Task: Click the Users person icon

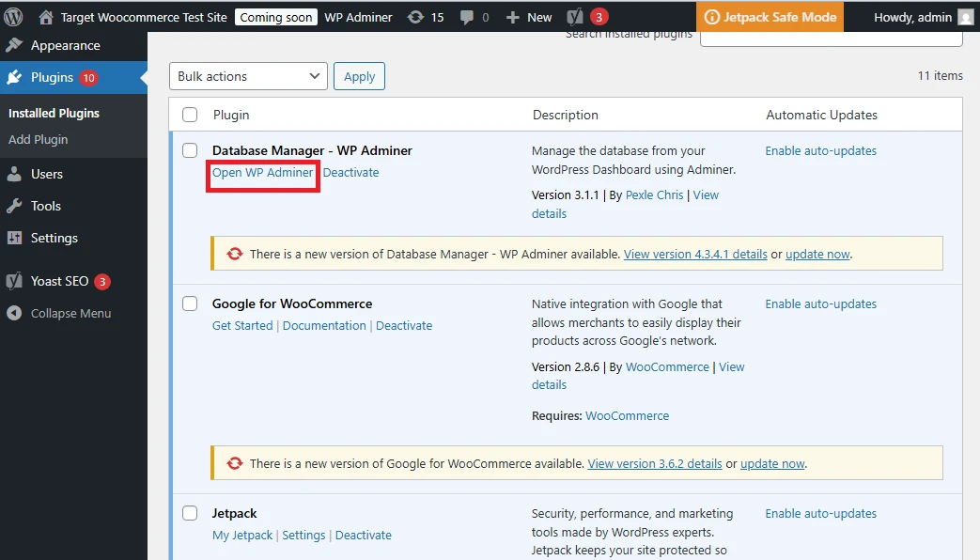Action: (14, 174)
